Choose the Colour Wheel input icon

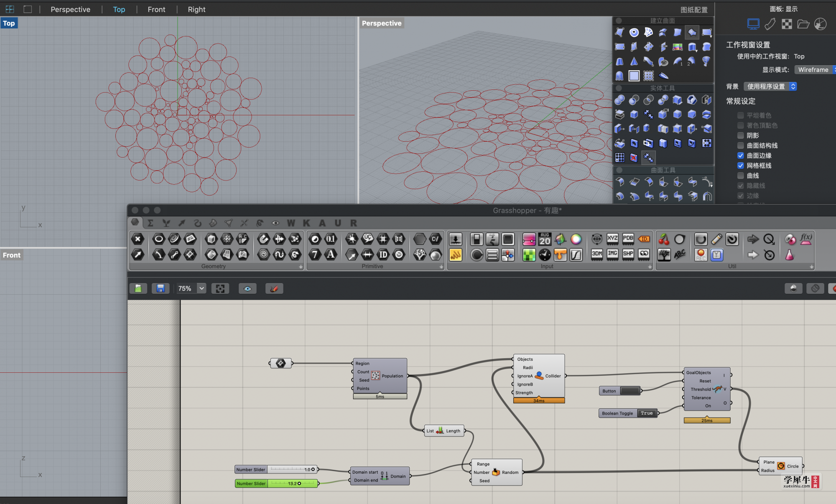click(576, 239)
